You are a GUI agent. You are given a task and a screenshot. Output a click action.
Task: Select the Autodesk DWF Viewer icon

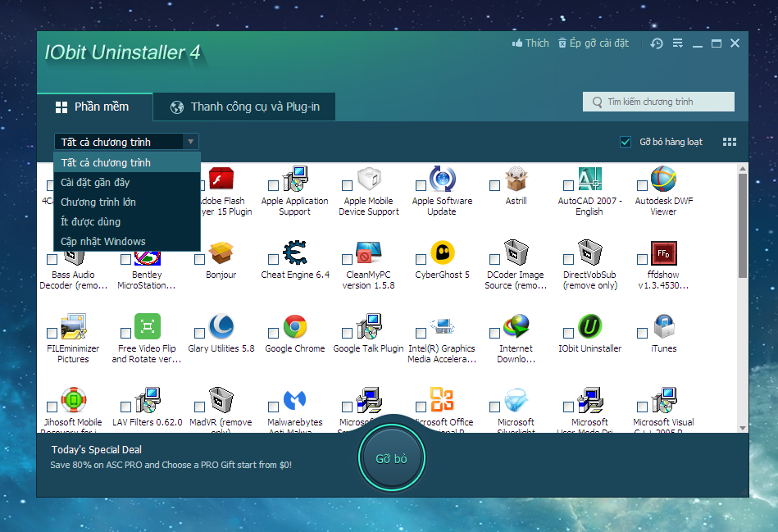[664, 179]
